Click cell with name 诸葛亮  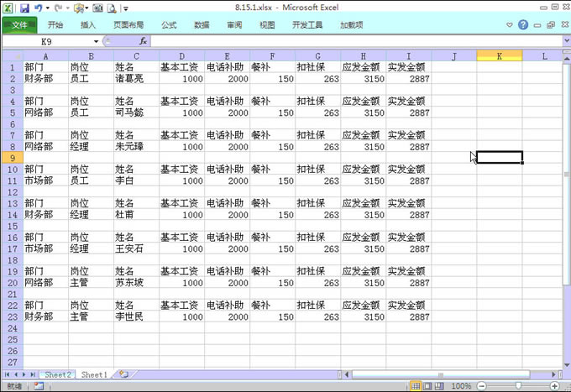coord(136,79)
